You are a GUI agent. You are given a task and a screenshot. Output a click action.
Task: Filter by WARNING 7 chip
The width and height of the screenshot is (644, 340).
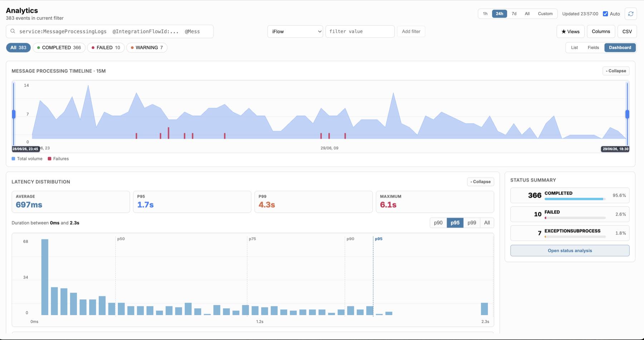(x=147, y=48)
